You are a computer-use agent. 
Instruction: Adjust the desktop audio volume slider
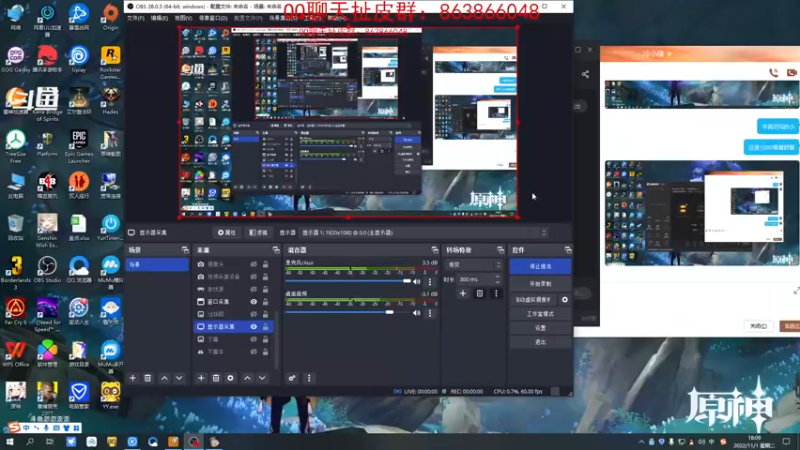(x=348, y=312)
